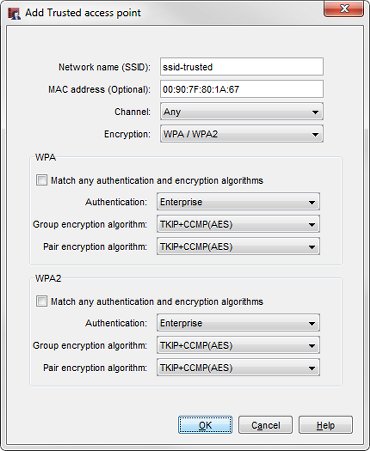Click the 'MAC address (Optional):' label
This screenshot has width=370, height=451.
[x=99, y=89]
